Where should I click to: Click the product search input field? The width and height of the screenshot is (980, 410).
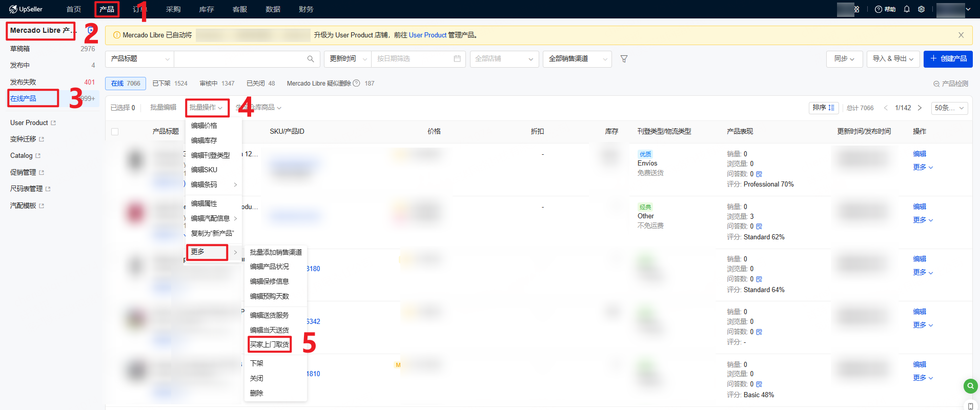(240, 59)
